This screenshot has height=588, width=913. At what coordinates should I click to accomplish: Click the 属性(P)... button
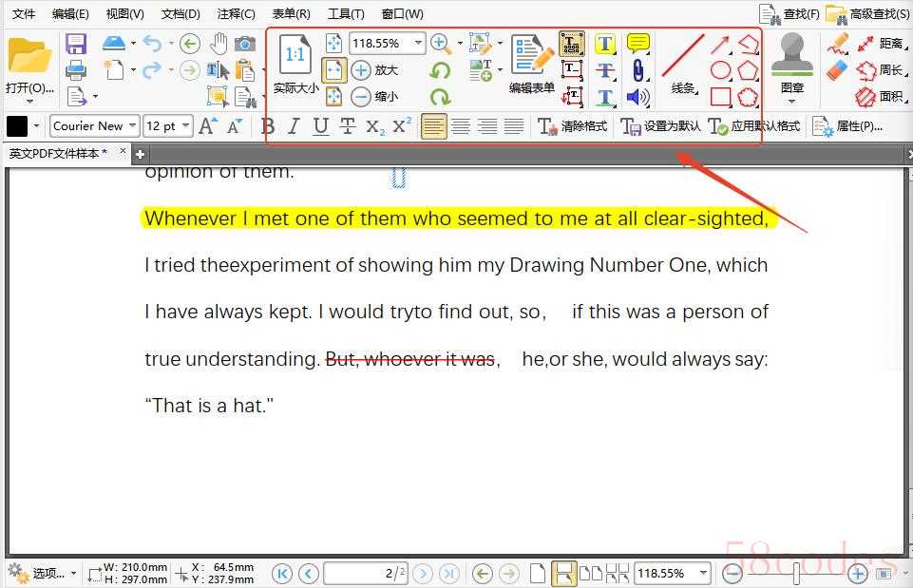click(847, 126)
